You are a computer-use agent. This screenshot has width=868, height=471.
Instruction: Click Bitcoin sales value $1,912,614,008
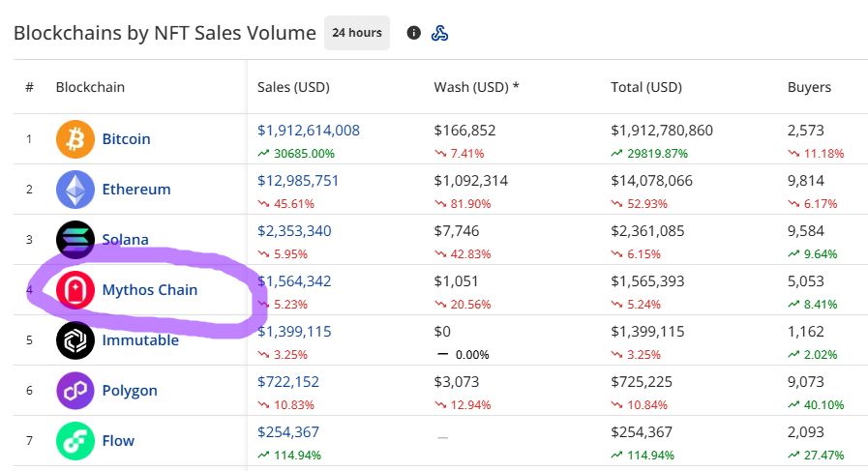click(x=309, y=131)
